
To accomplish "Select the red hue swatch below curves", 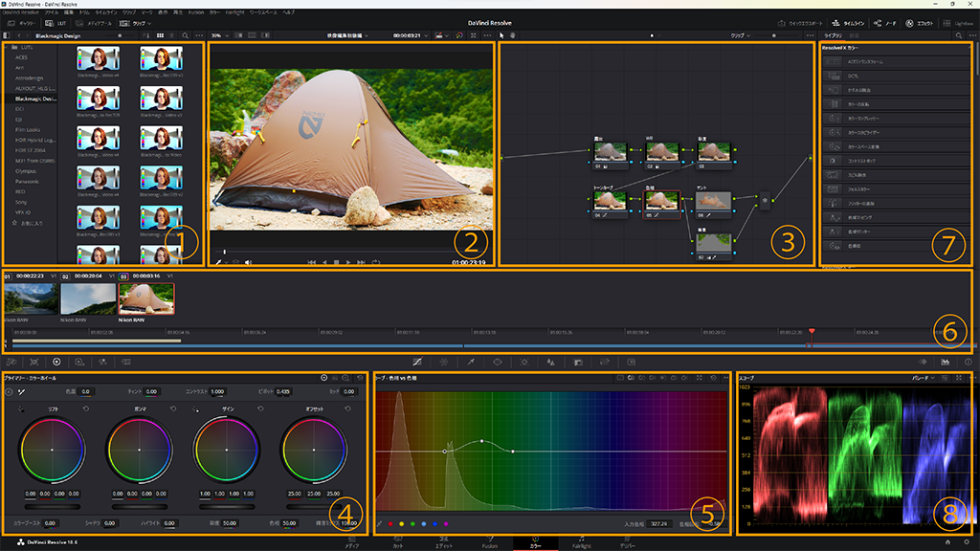I will click(390, 524).
